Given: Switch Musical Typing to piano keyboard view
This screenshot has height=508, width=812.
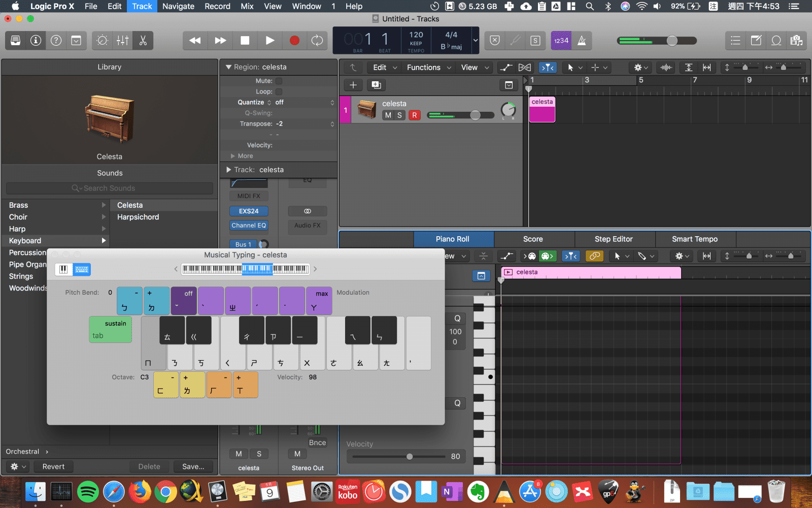Looking at the screenshot, I should 64,270.
